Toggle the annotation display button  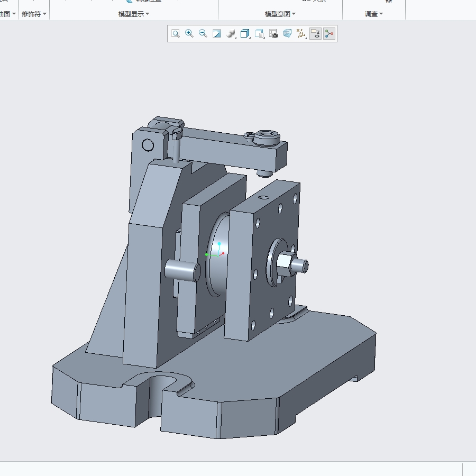(315, 34)
